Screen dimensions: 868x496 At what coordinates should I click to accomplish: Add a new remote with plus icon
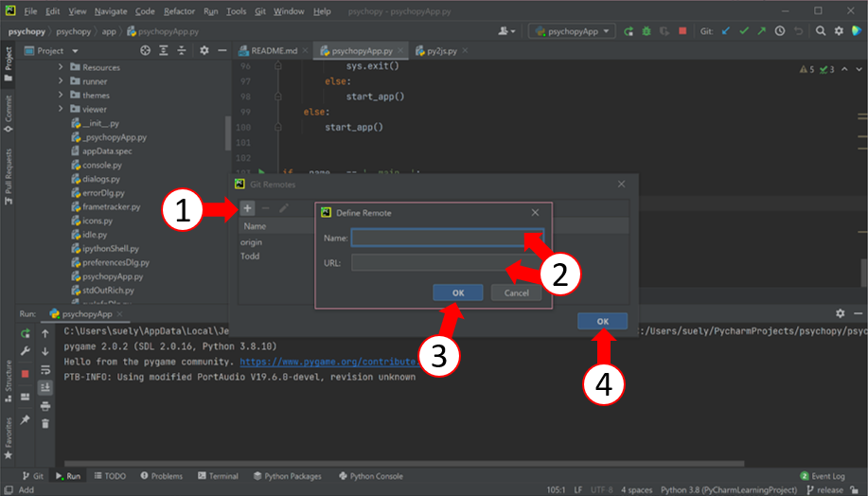tap(247, 208)
